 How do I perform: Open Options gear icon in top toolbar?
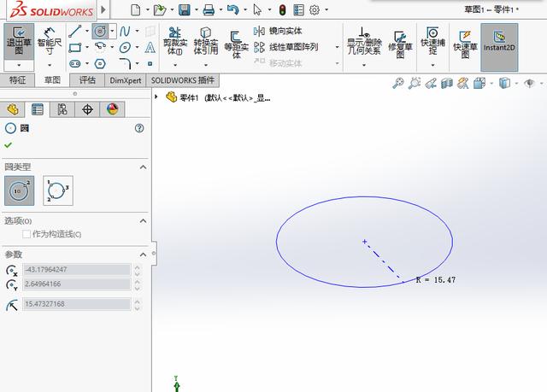(x=315, y=9)
